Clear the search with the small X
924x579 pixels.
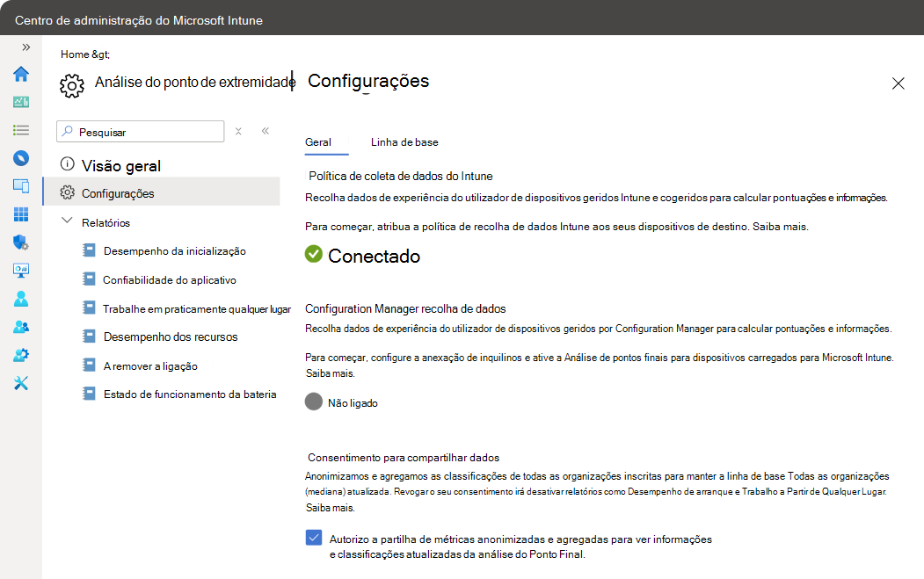tap(238, 131)
